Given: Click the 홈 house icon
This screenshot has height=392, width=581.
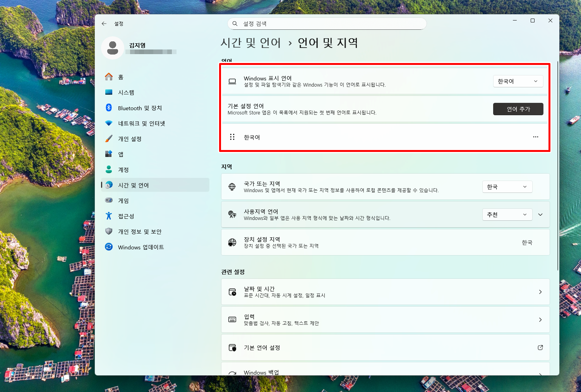Looking at the screenshot, I should (x=109, y=77).
